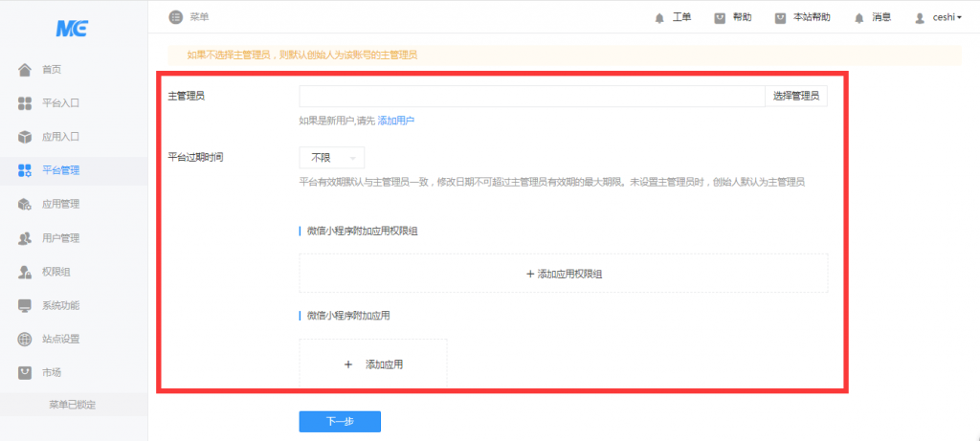Image resolution: width=980 pixels, height=441 pixels.
Task: Click the 添加应用权限组 dashed box
Action: point(563,274)
